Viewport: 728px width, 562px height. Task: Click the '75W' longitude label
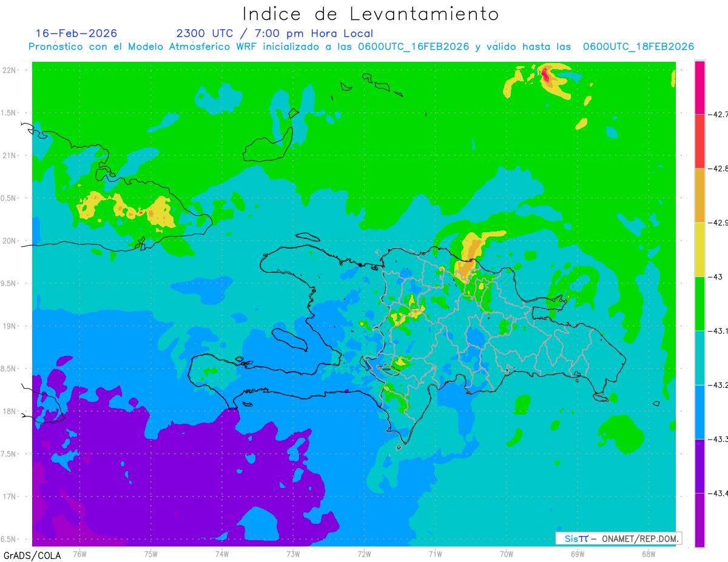150,554
